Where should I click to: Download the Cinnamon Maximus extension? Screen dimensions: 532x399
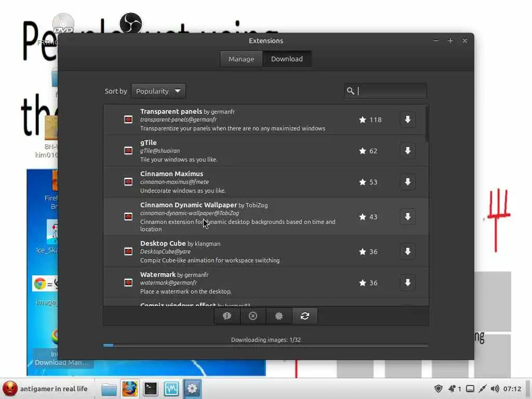(x=407, y=182)
